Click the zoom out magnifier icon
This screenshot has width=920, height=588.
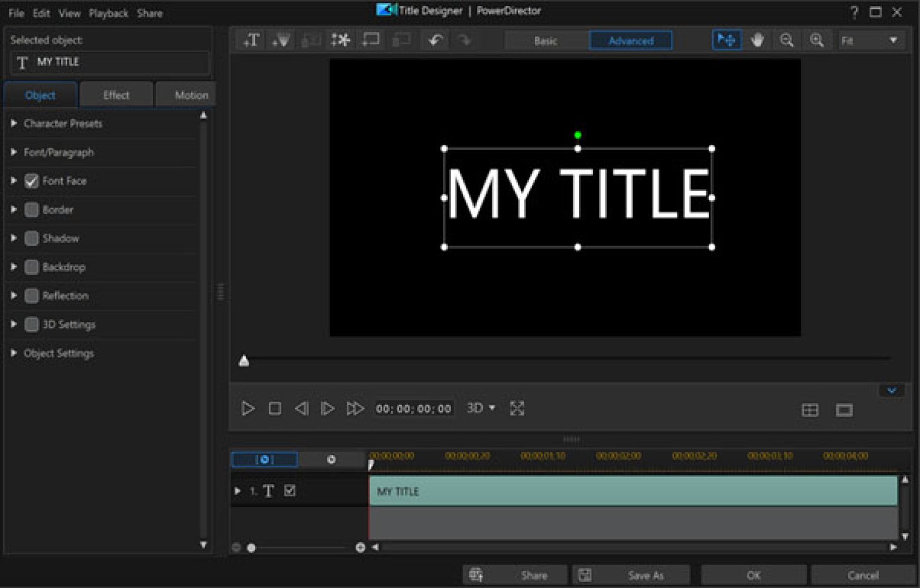(x=787, y=40)
